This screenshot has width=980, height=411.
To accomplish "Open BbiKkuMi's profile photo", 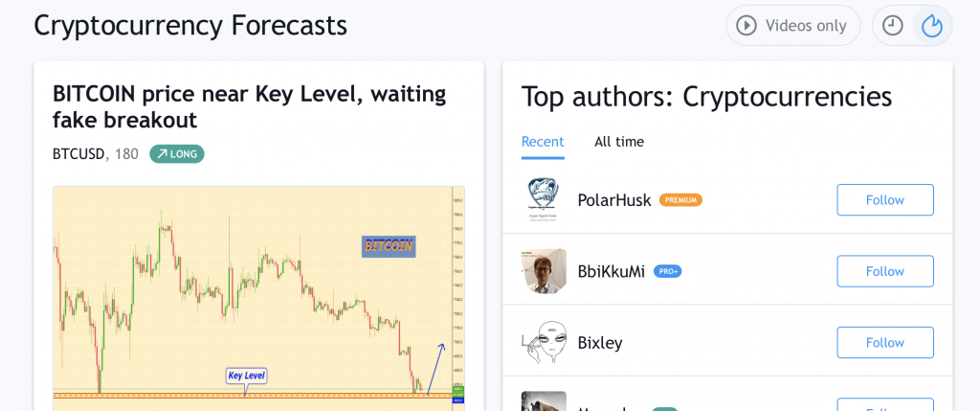I will tap(544, 271).
